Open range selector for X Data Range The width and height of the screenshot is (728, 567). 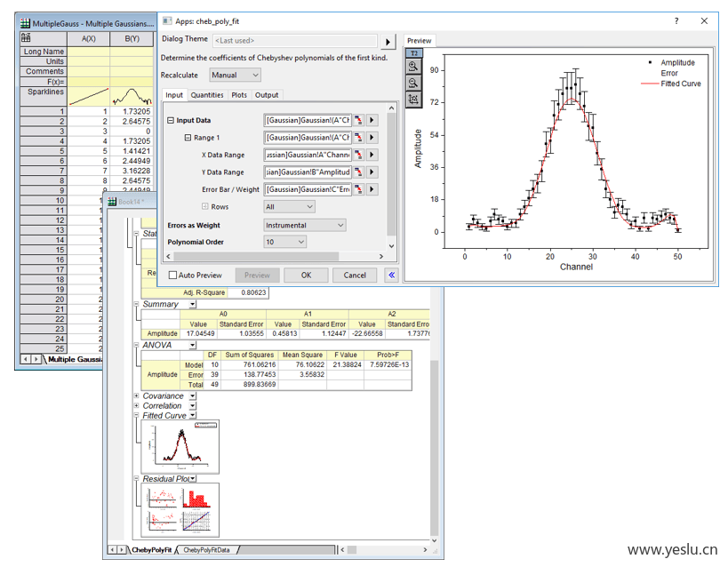[x=358, y=155]
